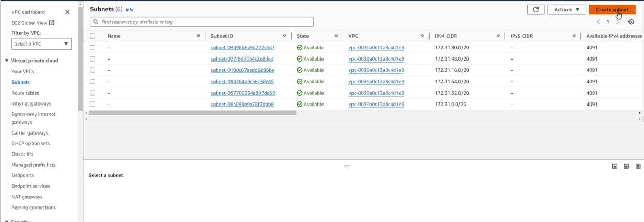Sort by IPv4 CIDR column arrow
This screenshot has width=644, height=222.
[498, 36]
